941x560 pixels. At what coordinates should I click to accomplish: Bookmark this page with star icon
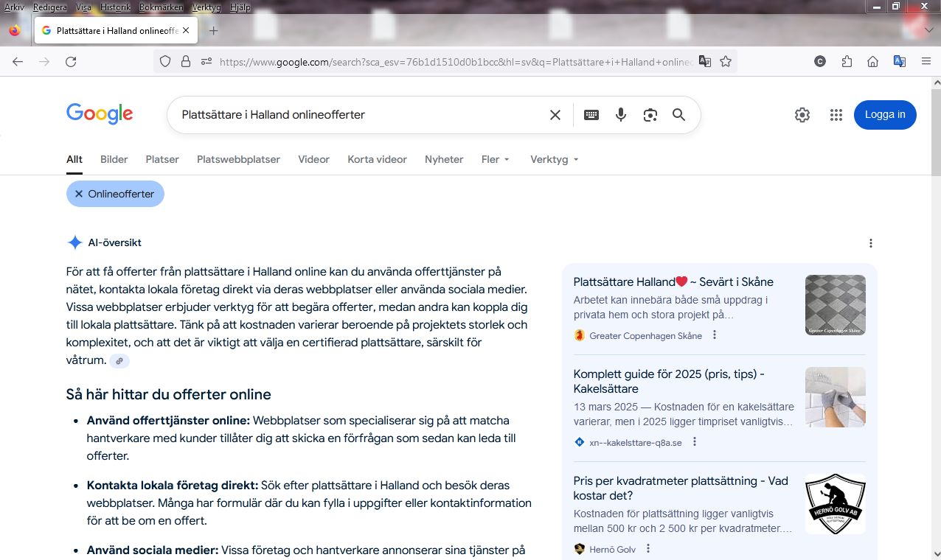[x=726, y=62]
